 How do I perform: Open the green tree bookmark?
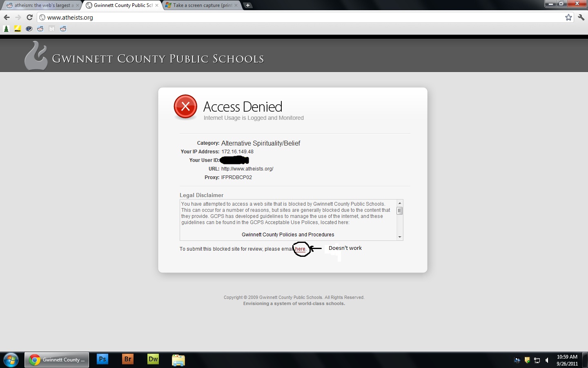tap(6, 29)
